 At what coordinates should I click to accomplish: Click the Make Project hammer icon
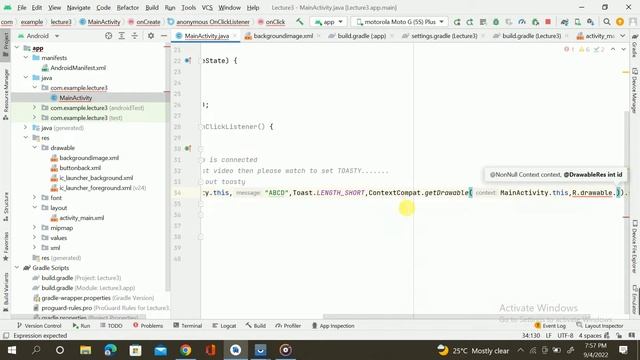coord(300,22)
